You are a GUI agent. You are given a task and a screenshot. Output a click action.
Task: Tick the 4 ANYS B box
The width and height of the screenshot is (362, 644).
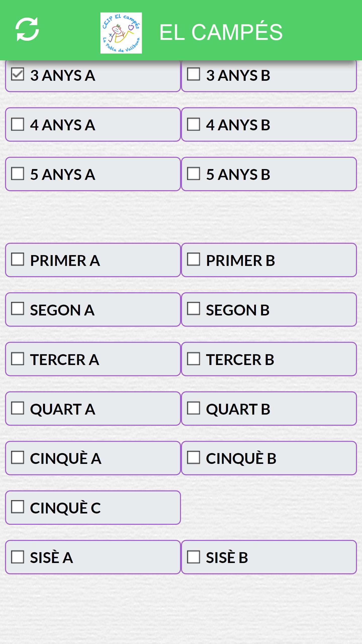tap(194, 124)
